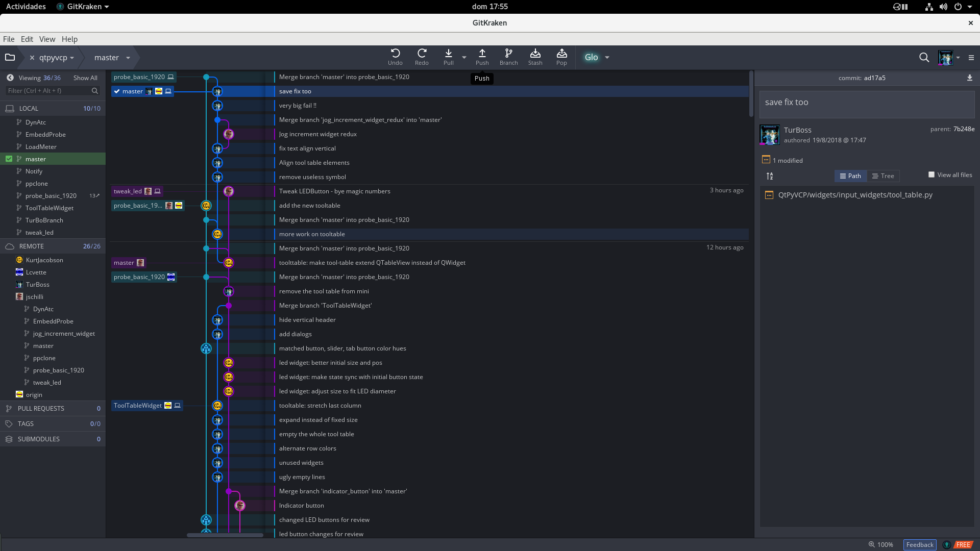980x551 pixels.
Task: Expand the SUBMODULES section
Action: point(53,439)
